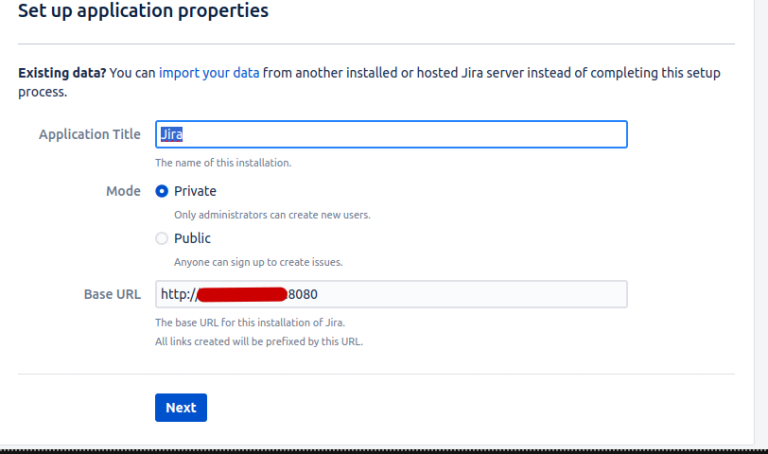Click 'Only administrators can create new users.' text
The height and width of the screenshot is (454, 768).
[x=272, y=215]
